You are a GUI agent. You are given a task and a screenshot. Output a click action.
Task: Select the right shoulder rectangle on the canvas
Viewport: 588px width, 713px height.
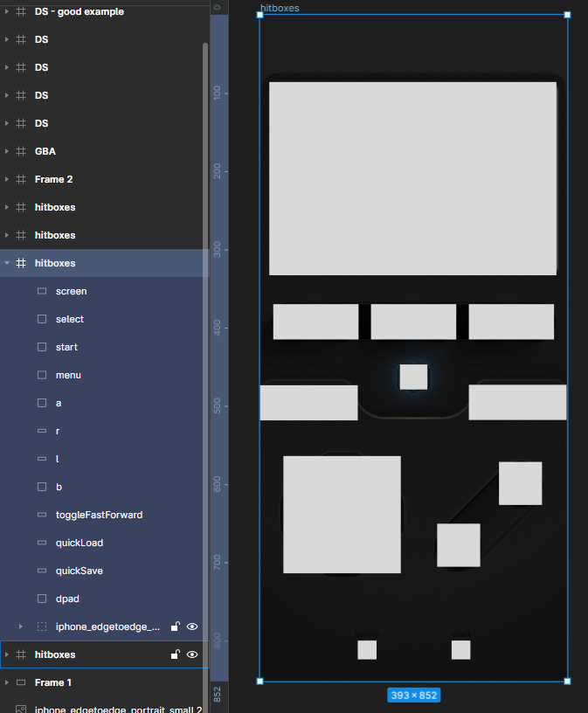[517, 402]
